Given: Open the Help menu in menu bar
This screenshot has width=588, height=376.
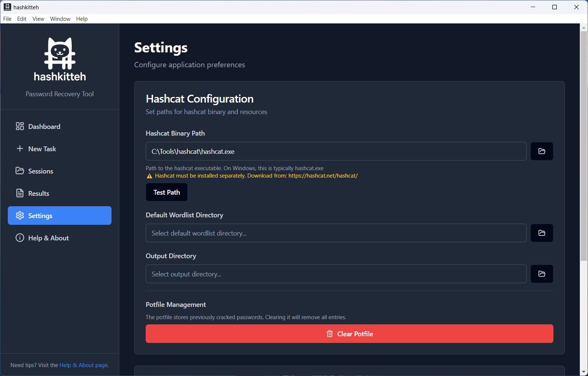Looking at the screenshot, I should click(82, 19).
